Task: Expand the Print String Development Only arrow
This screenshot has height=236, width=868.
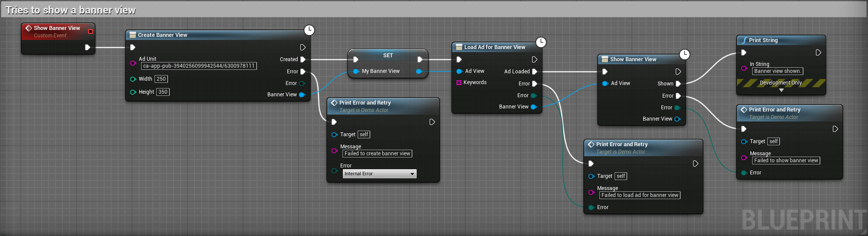Action: coord(781,90)
